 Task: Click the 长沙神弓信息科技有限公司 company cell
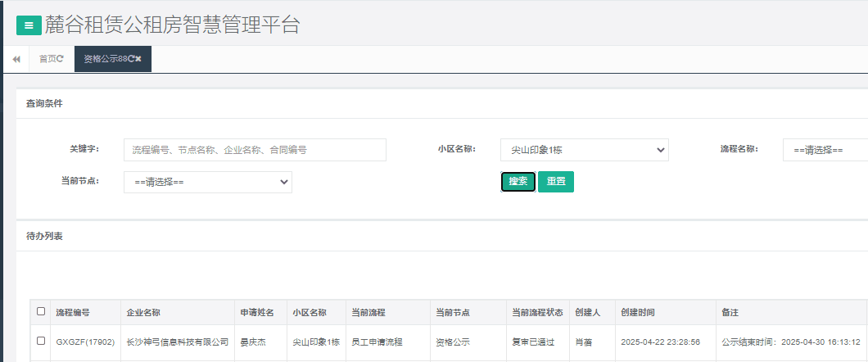coord(178,342)
